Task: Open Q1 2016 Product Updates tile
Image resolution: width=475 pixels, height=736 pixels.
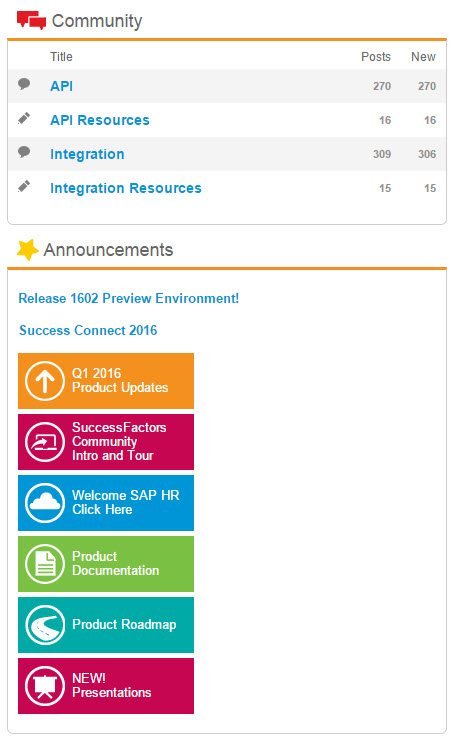Action: tap(106, 381)
